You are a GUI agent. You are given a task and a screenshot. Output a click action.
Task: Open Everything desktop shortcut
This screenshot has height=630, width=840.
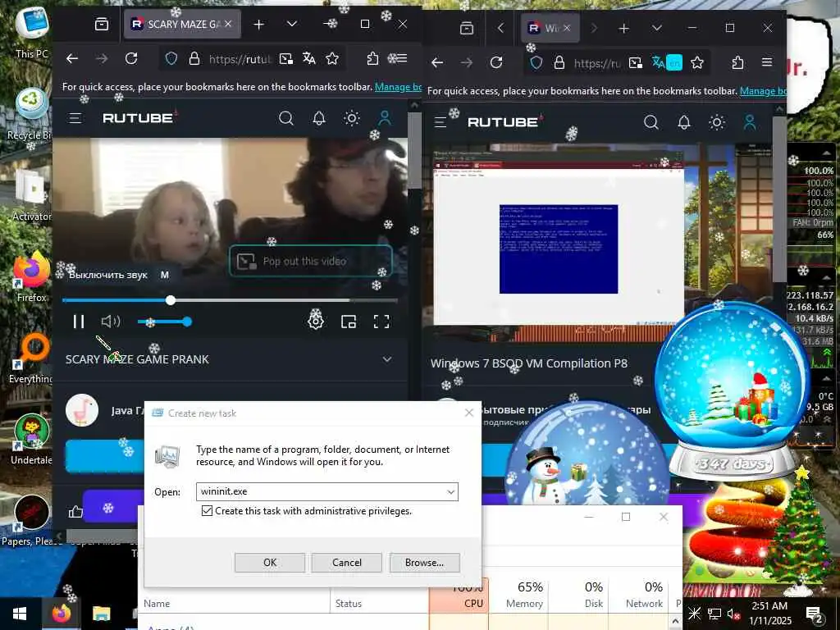pos(32,358)
